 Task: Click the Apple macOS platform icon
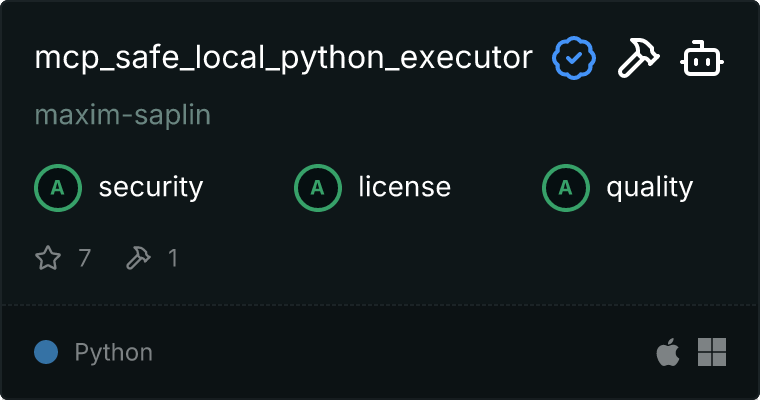point(667,352)
